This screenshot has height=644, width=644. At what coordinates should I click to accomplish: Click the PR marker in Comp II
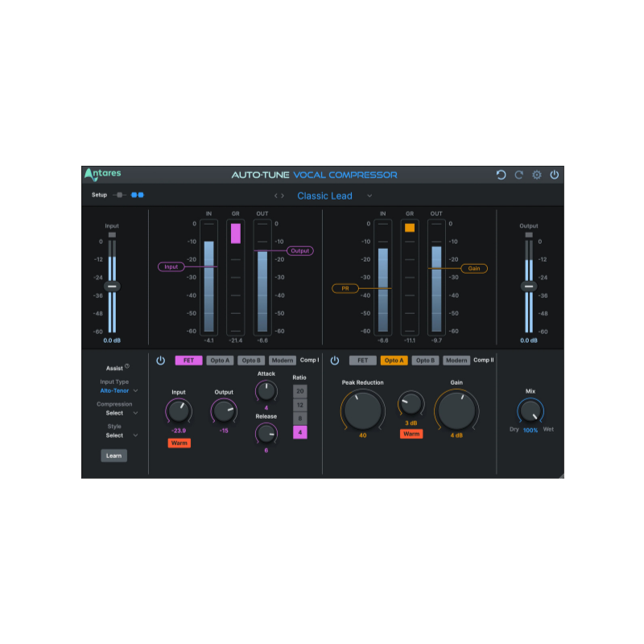345,289
